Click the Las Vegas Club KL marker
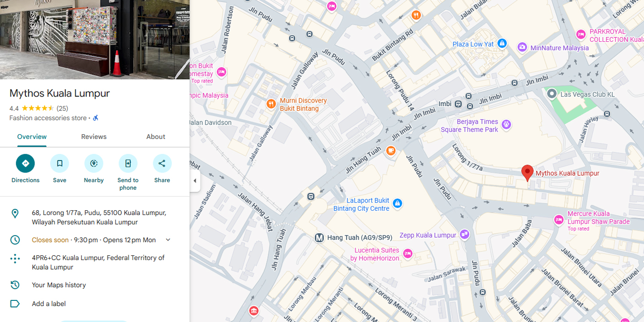This screenshot has height=322, width=644. (x=552, y=94)
